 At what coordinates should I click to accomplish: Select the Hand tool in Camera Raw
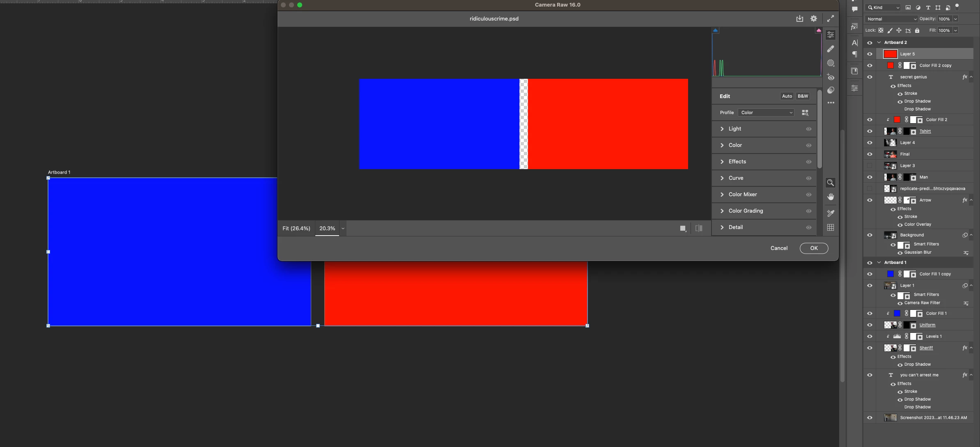[831, 197]
